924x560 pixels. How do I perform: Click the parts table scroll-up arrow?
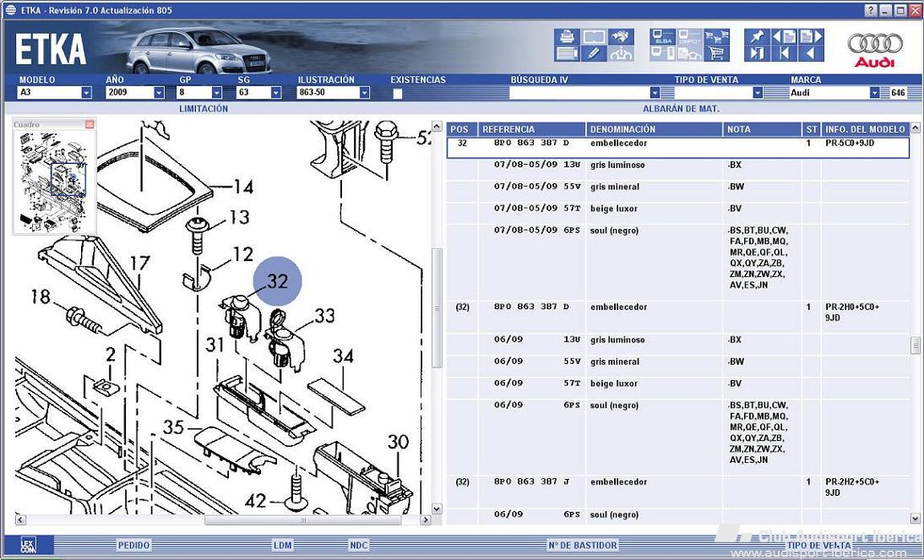pyautogui.click(x=916, y=128)
